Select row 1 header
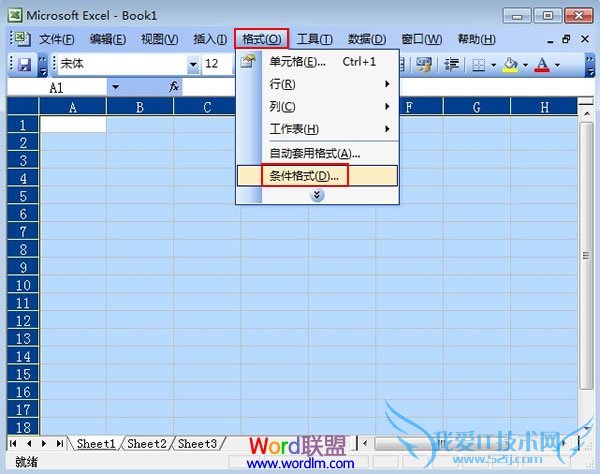Viewport: 600px width, 474px height. point(23,124)
